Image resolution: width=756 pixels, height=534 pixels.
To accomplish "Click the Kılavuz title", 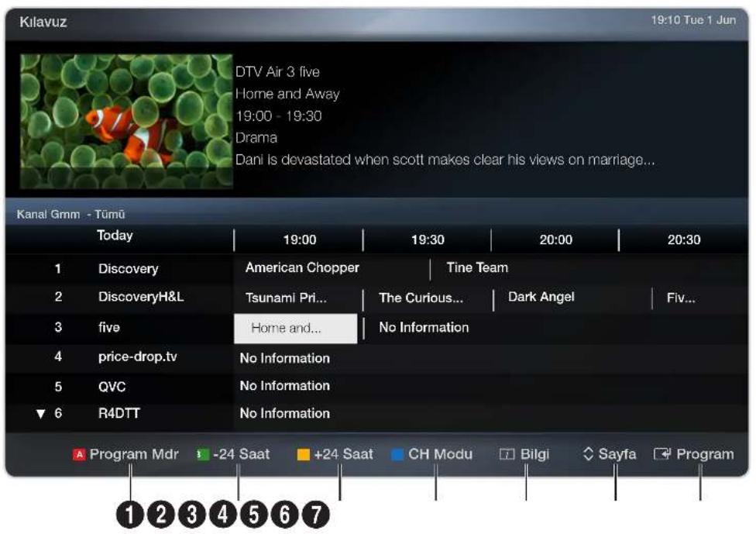I will tap(43, 22).
